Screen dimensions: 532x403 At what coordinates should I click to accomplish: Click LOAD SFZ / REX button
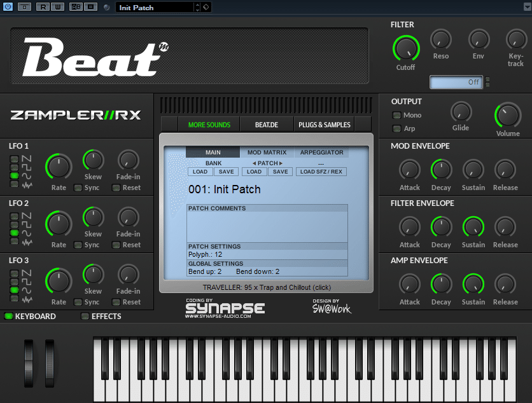[x=321, y=172]
